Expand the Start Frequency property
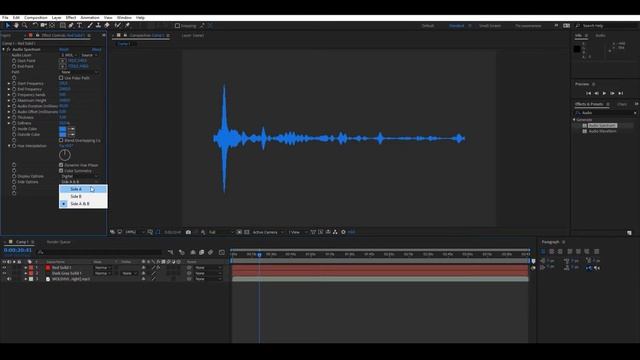 tap(9, 83)
